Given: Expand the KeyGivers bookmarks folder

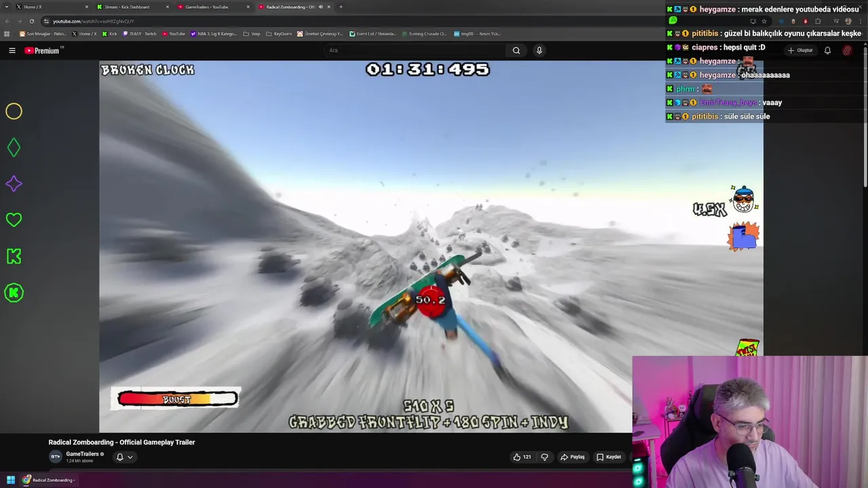Looking at the screenshot, I should pyautogui.click(x=278, y=33).
